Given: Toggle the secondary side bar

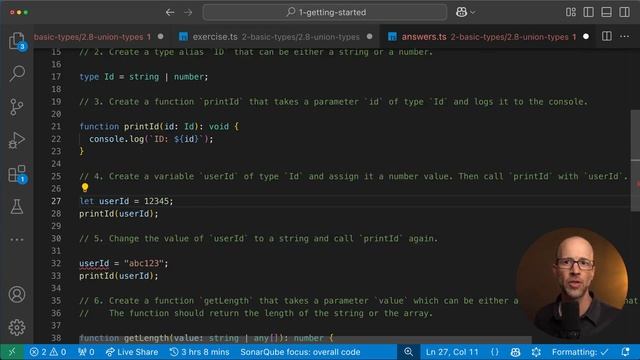Looking at the screenshot, I should pos(624,12).
